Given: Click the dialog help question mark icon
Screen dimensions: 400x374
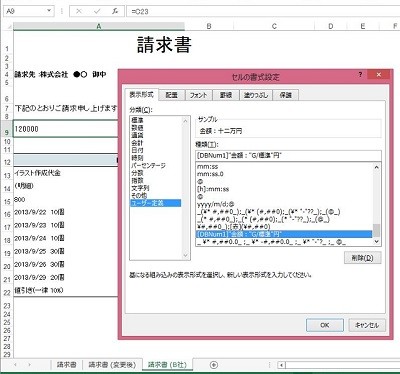Looking at the screenshot, I should pyautogui.click(x=360, y=75).
